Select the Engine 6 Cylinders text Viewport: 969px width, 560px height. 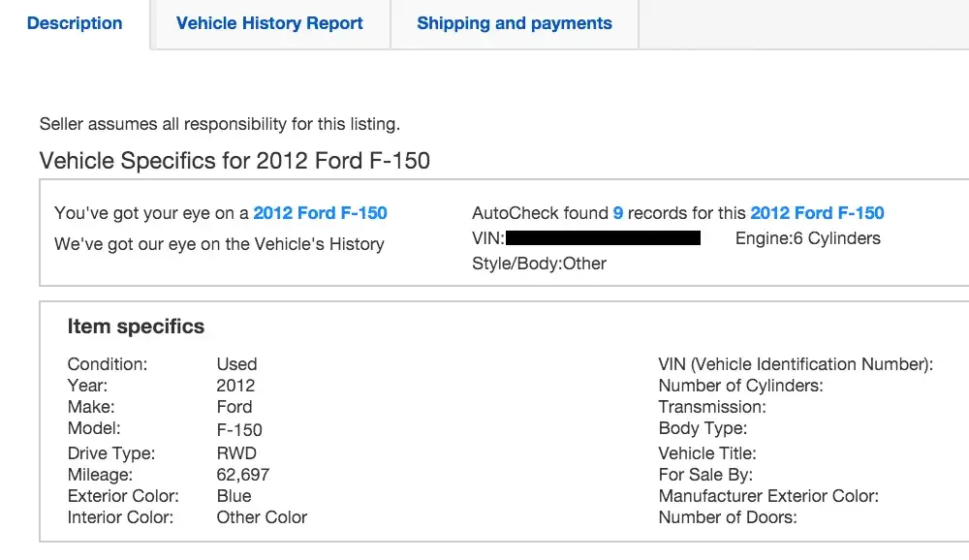point(808,237)
